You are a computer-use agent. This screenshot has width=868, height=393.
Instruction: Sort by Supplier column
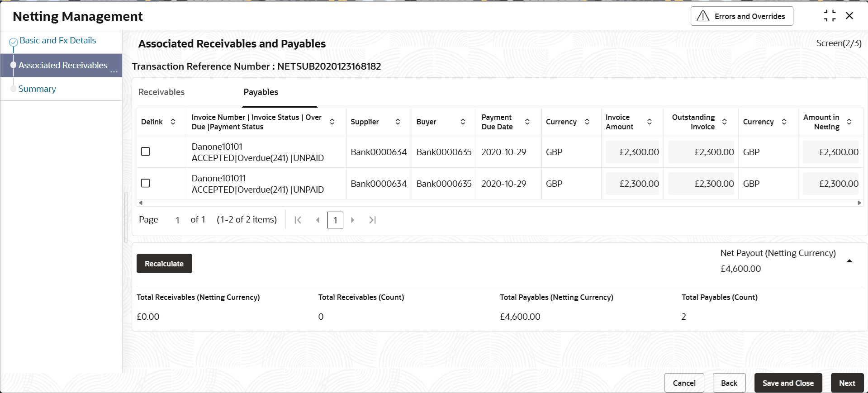point(398,122)
